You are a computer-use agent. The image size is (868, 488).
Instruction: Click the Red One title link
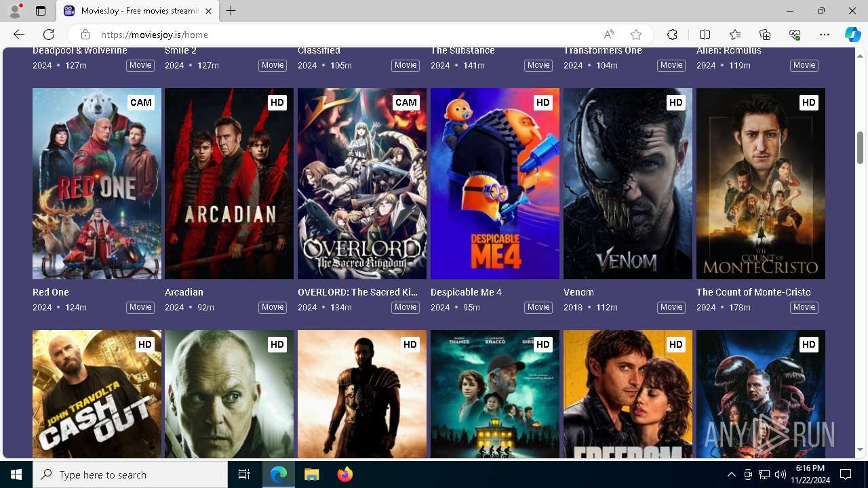(51, 292)
